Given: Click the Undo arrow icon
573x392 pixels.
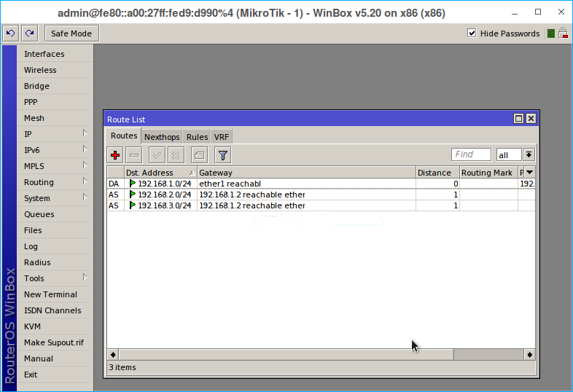Looking at the screenshot, I should 11,34.
